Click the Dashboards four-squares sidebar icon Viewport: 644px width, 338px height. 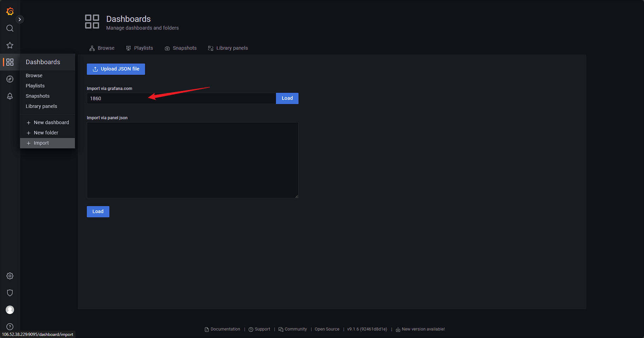[10, 62]
